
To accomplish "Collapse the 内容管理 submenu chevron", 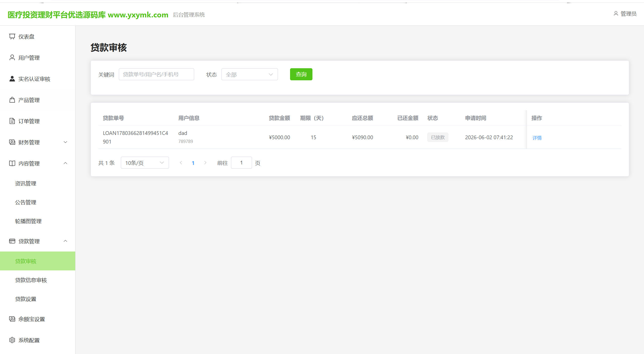I will click(65, 163).
